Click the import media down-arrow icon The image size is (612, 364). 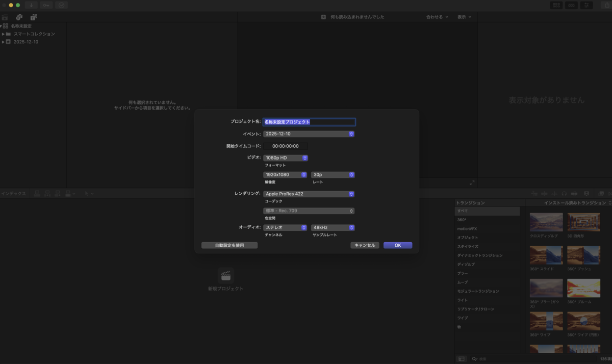[31, 5]
